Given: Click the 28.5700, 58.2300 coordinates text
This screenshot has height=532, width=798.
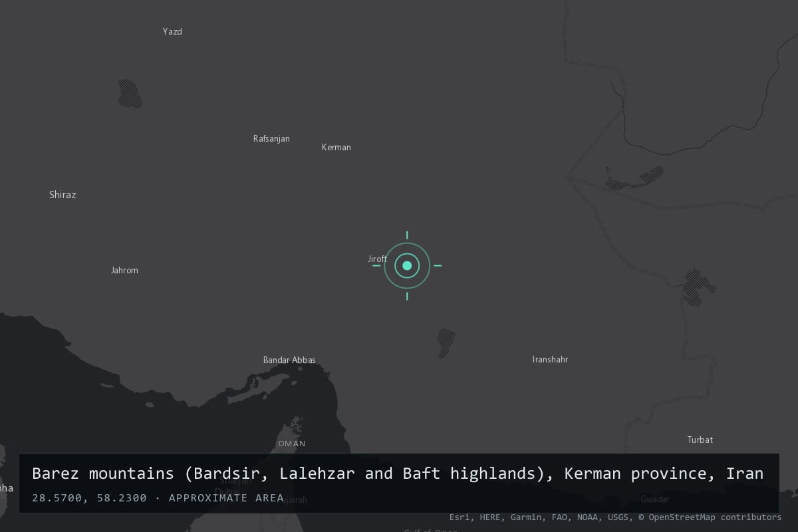Looking at the screenshot, I should [x=89, y=498].
